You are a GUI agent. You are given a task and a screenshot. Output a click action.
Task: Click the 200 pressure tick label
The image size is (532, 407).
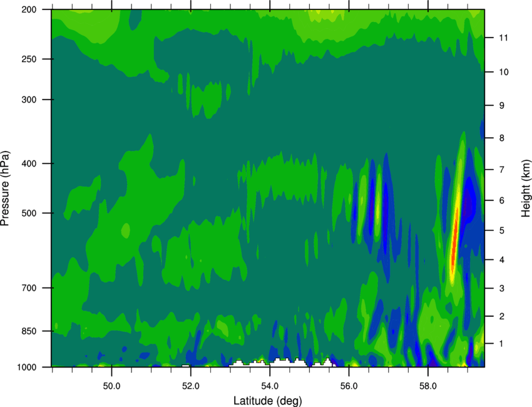pyautogui.click(x=29, y=9)
